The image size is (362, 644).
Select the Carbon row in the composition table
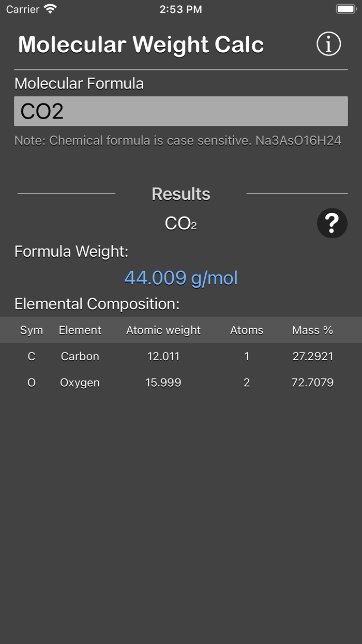click(181, 356)
